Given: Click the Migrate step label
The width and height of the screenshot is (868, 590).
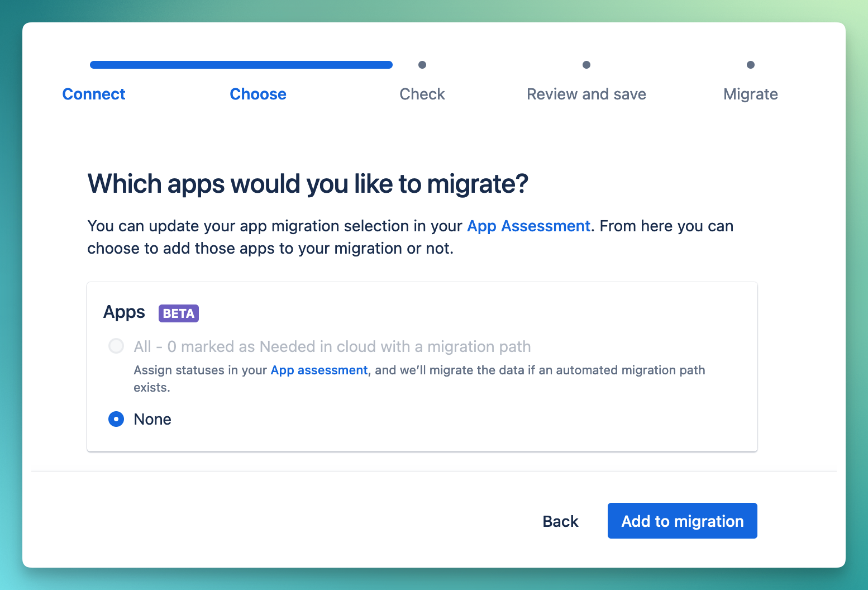Looking at the screenshot, I should point(750,94).
